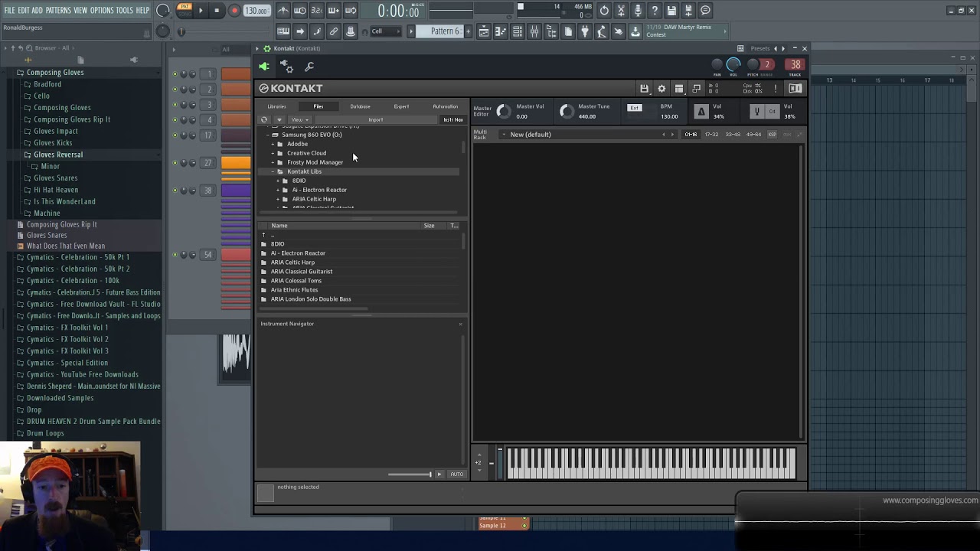Expand the Creative Cloud folder
This screenshot has width=980, height=551.
[x=273, y=153]
